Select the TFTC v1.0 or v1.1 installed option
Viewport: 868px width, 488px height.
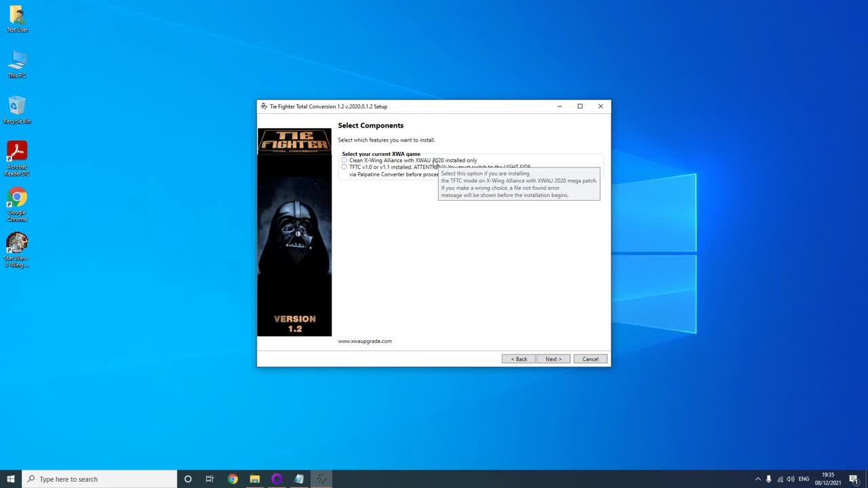pos(344,167)
